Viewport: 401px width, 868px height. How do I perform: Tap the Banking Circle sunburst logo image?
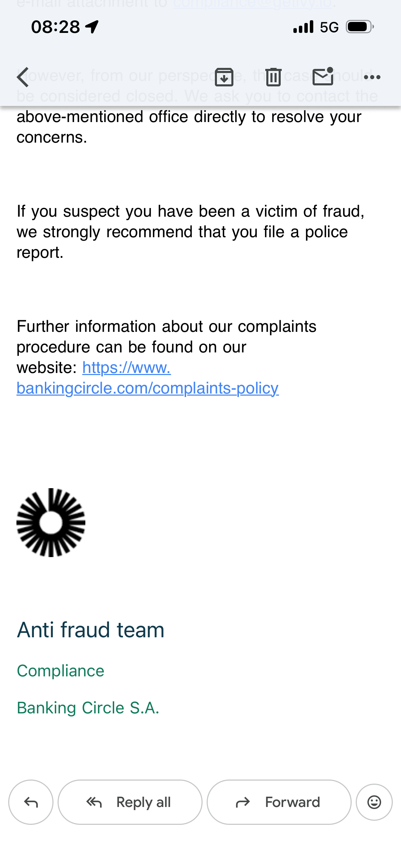(51, 522)
